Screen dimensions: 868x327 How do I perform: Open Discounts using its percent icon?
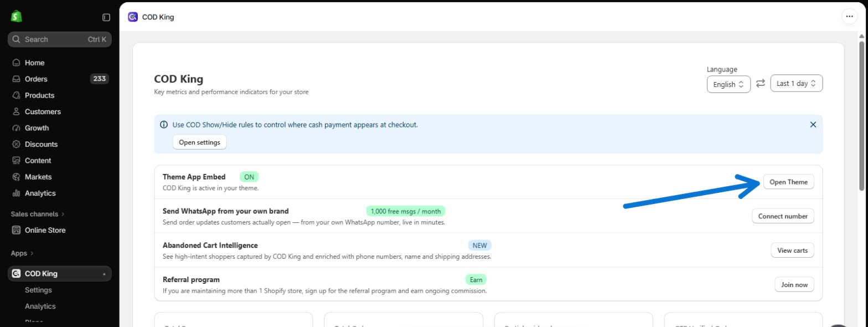[x=16, y=144]
